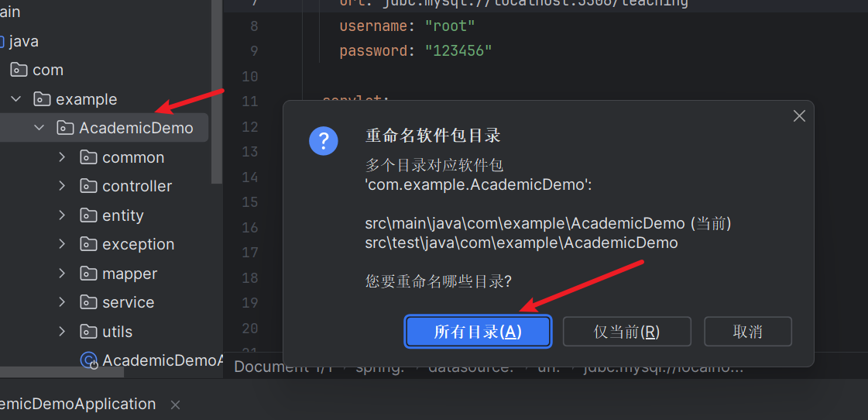The width and height of the screenshot is (868, 420).
Task: Click the 所有目录(A) button
Action: coord(478,332)
